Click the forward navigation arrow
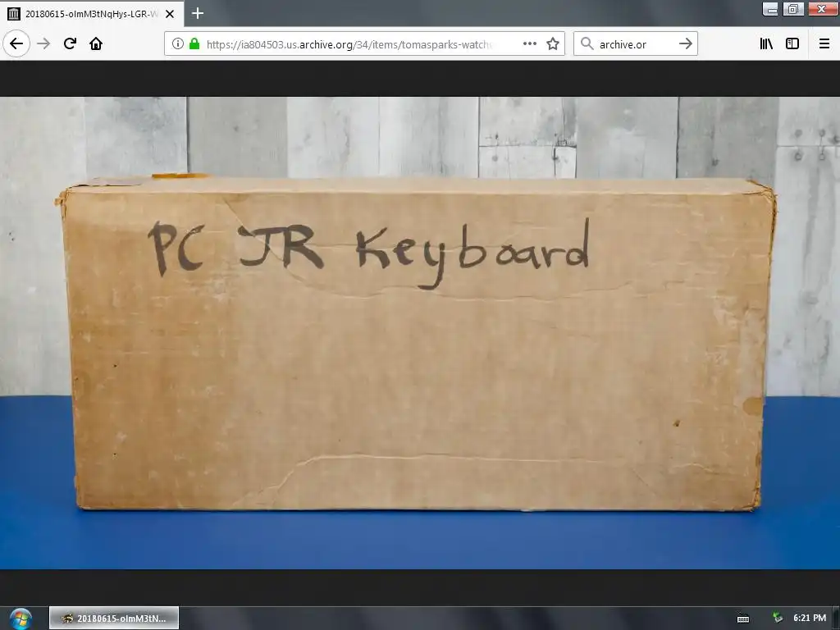 point(43,44)
